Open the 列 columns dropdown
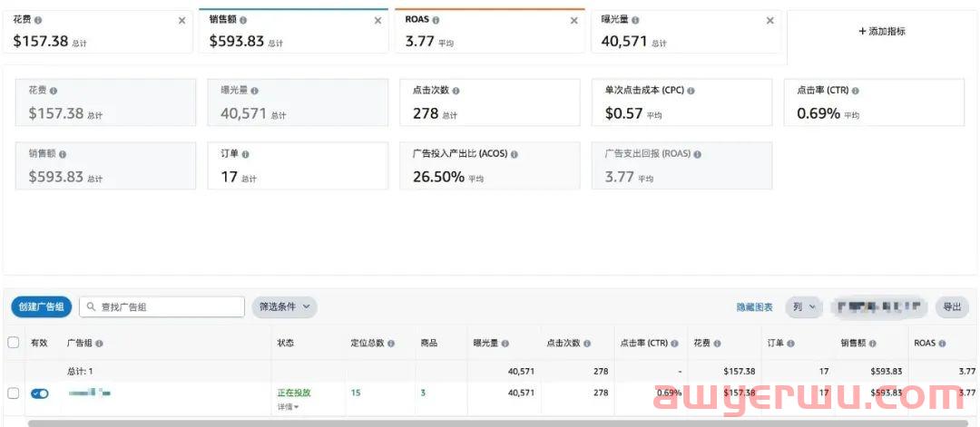Screen dimensions: 980x427 click(x=802, y=307)
